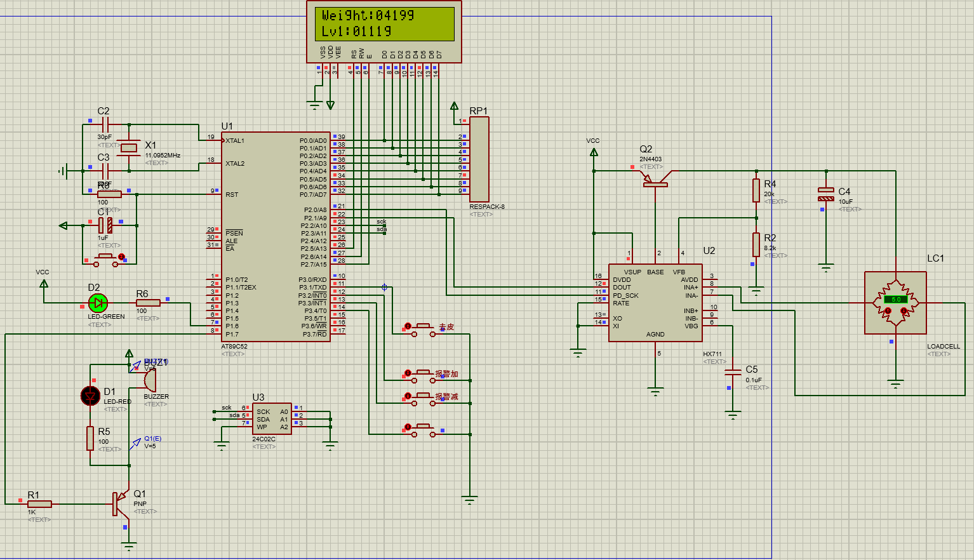Click the load cell 5.0 value readout

pyautogui.click(x=896, y=299)
